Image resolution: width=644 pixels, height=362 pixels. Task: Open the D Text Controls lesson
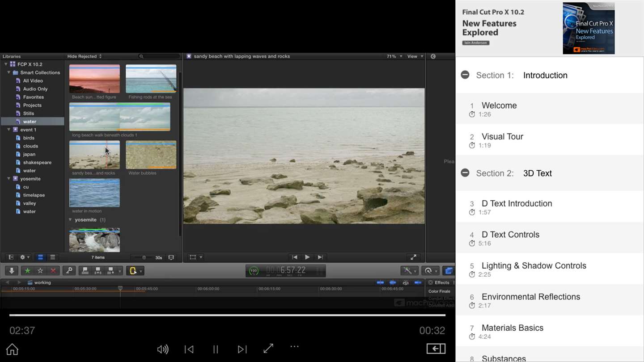point(510,235)
